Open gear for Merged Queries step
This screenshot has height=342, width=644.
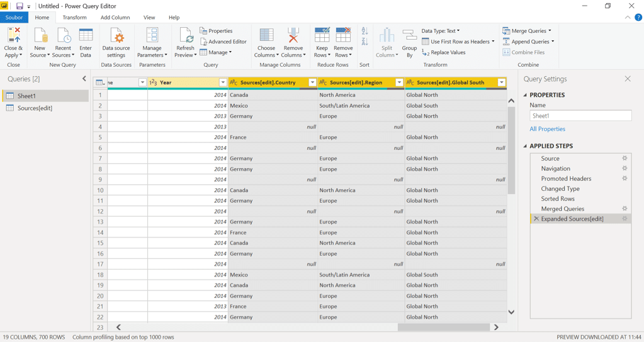coord(624,208)
